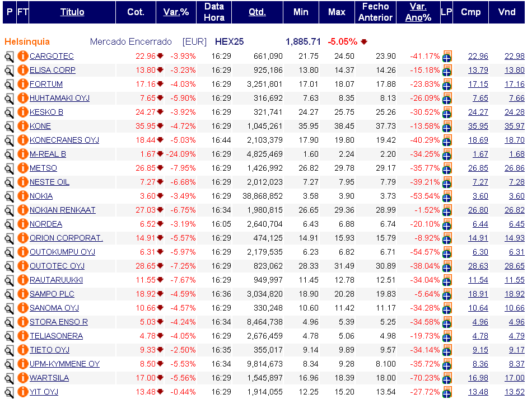This screenshot has height=399, width=532.
Task: Open the M-REAL B stock link
Action: click(x=48, y=154)
